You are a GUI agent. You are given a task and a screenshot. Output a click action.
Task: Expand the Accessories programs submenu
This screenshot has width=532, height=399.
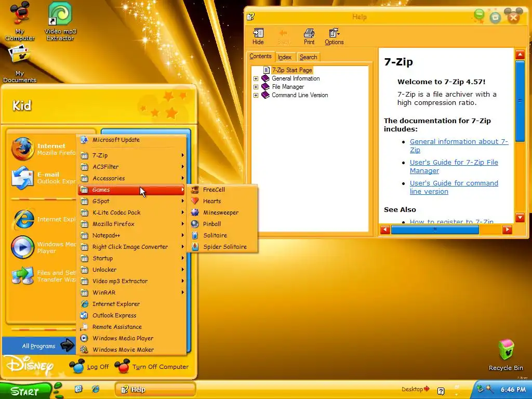(132, 178)
